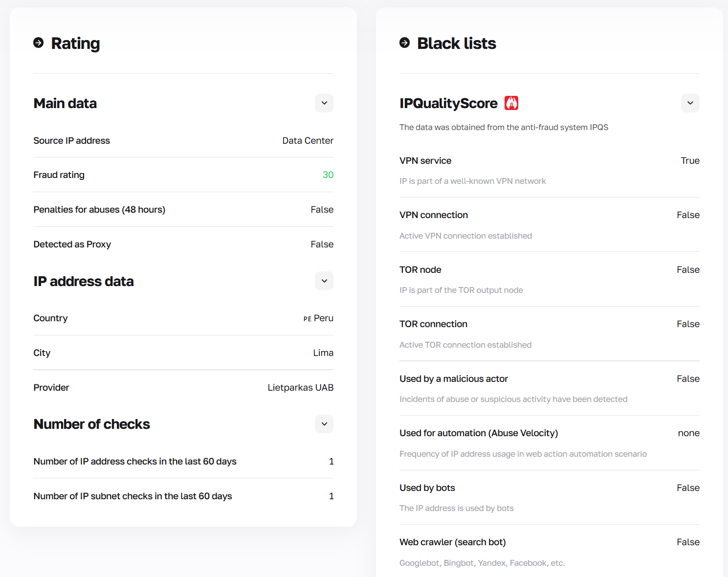Click the PE country code flag icon

(307, 319)
